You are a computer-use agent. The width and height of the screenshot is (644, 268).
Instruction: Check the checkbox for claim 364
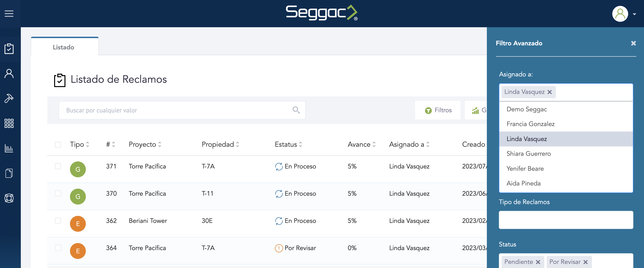pos(58,248)
